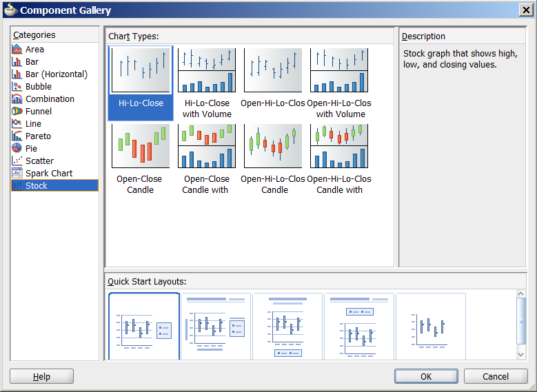Screen dimensions: 537x392
Task: Pick the Bubble category icon
Action: point(17,86)
